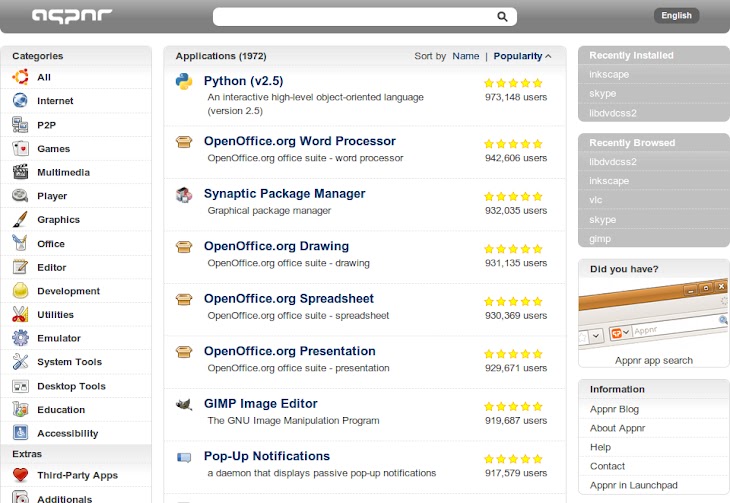Click the Graphics paintbrush icon
The height and width of the screenshot is (503, 730).
tap(20, 219)
